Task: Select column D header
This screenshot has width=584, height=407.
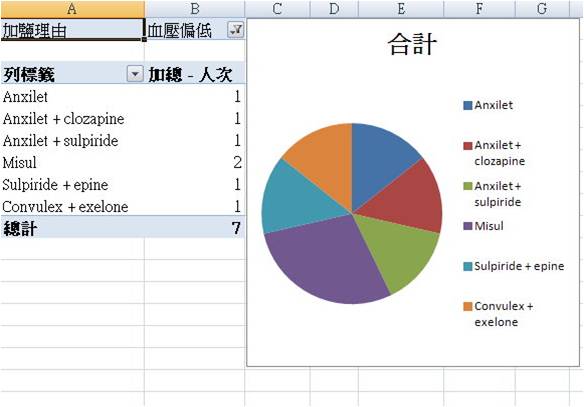Action: click(x=334, y=9)
